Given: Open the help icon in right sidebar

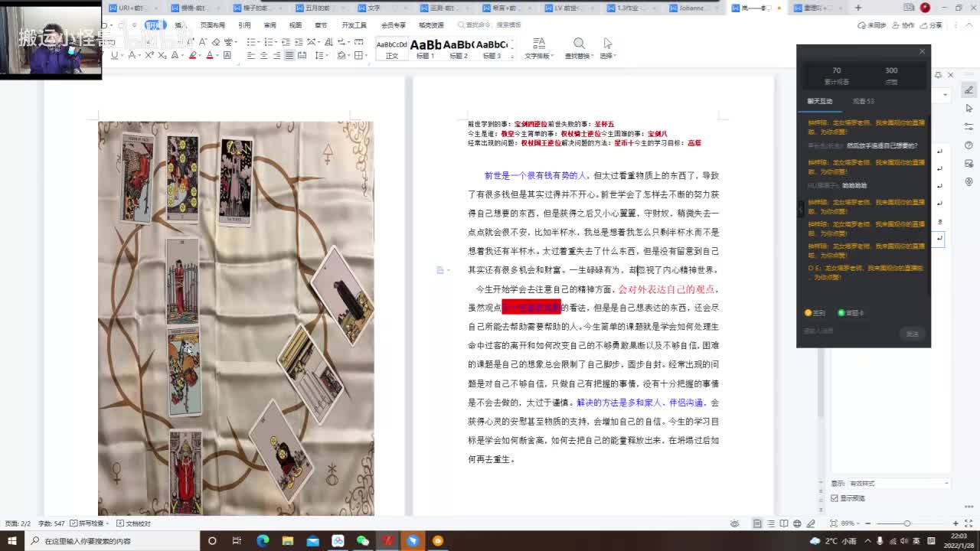Looking at the screenshot, I should click(x=969, y=145).
